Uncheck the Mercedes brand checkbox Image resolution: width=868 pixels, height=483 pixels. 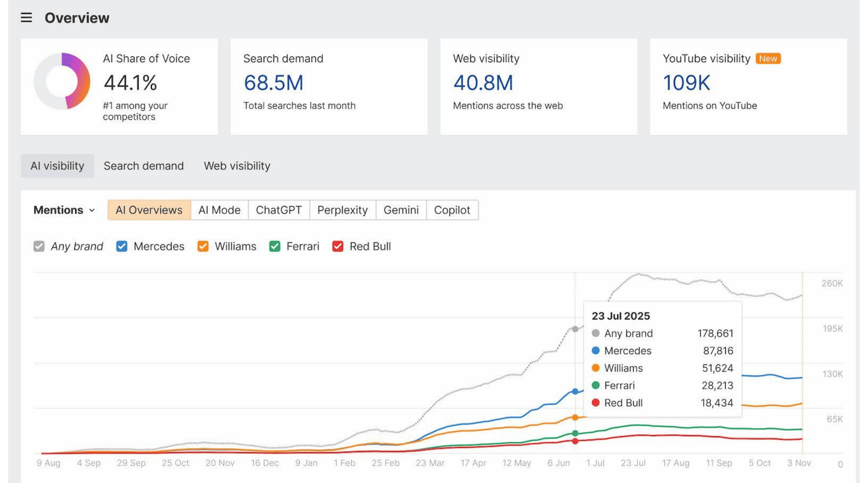(x=122, y=247)
